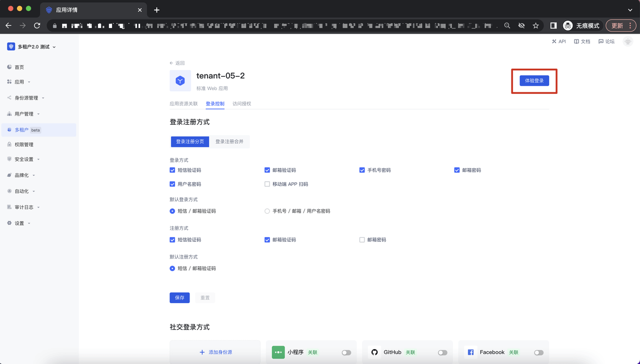The width and height of the screenshot is (640, 364).
Task: Expand the 用户管理 sidebar menu
Action: coord(26,114)
